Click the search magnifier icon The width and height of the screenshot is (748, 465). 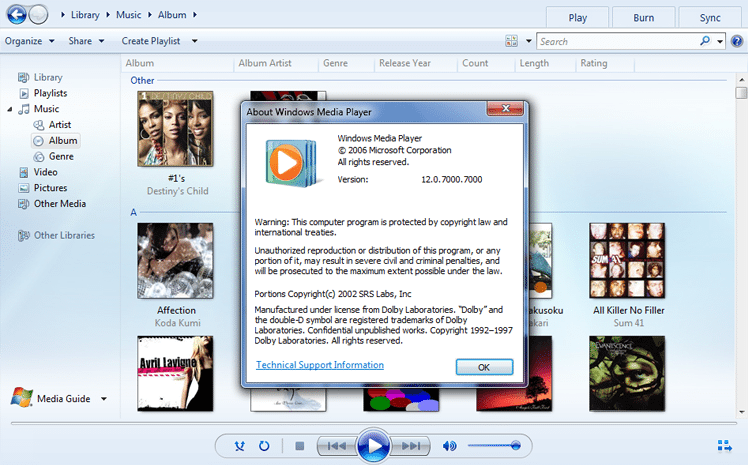coord(705,41)
